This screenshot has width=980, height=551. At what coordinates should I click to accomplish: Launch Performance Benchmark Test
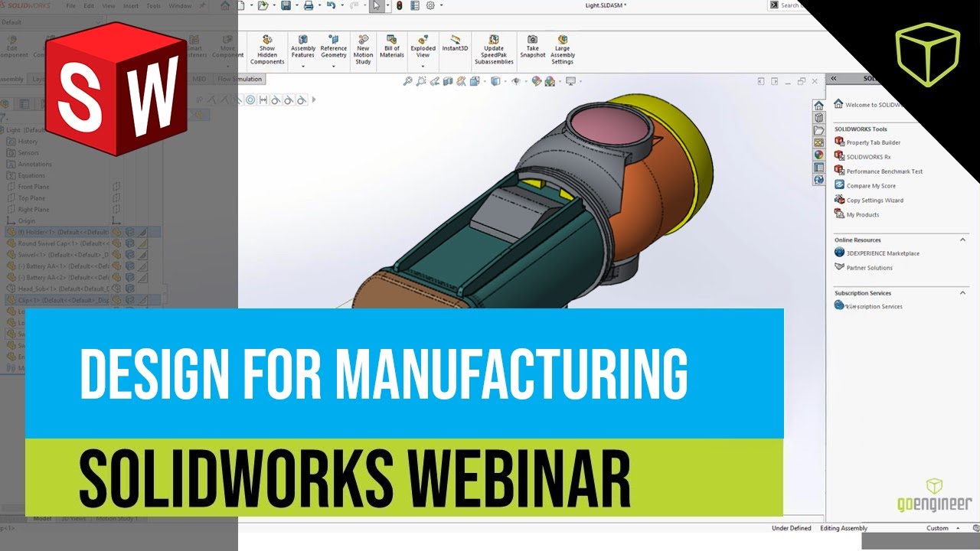(x=879, y=171)
